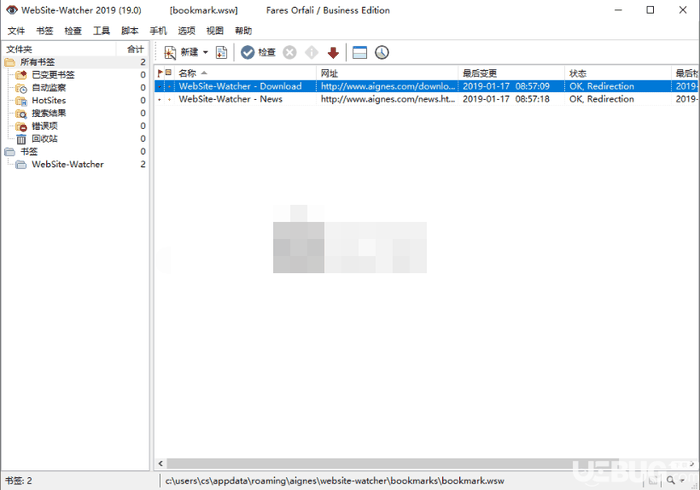This screenshot has width=700, height=490.
Task: Click the horizontal scrollbar left arrow
Action: (160, 464)
